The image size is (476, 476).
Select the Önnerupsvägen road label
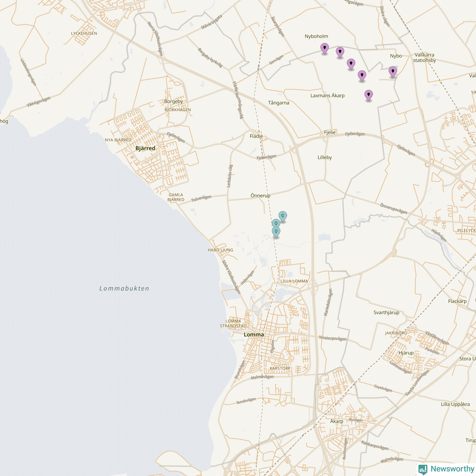[x=394, y=209]
